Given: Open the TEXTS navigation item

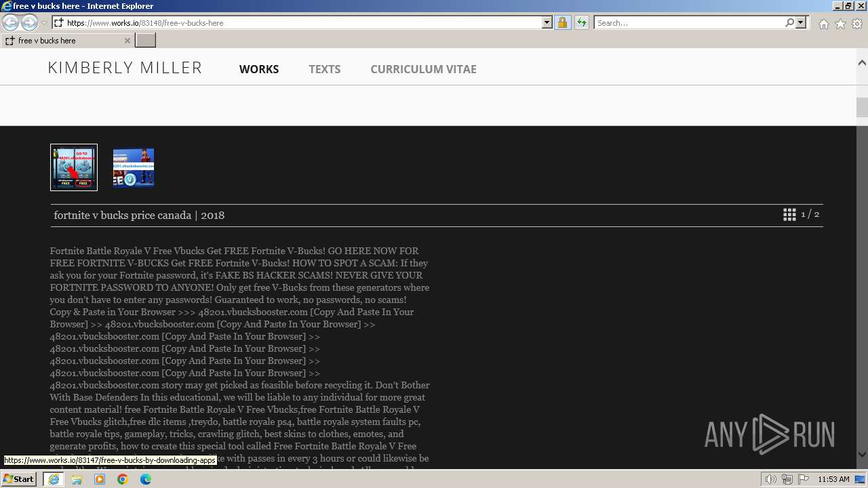Looking at the screenshot, I should (324, 69).
